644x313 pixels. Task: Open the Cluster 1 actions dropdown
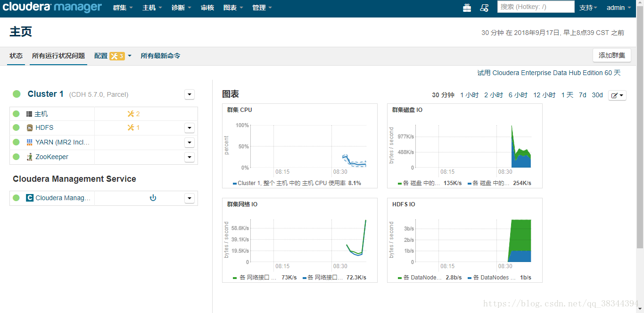190,94
